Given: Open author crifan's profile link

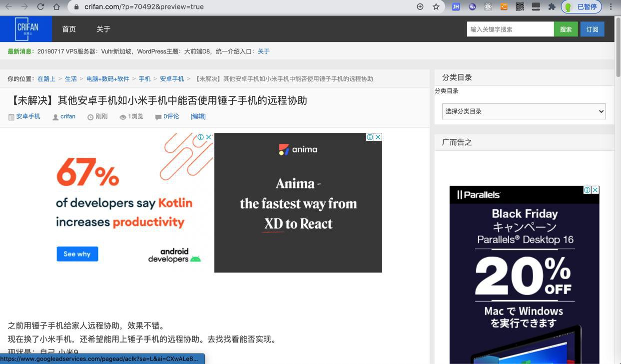Looking at the screenshot, I should coord(68,116).
